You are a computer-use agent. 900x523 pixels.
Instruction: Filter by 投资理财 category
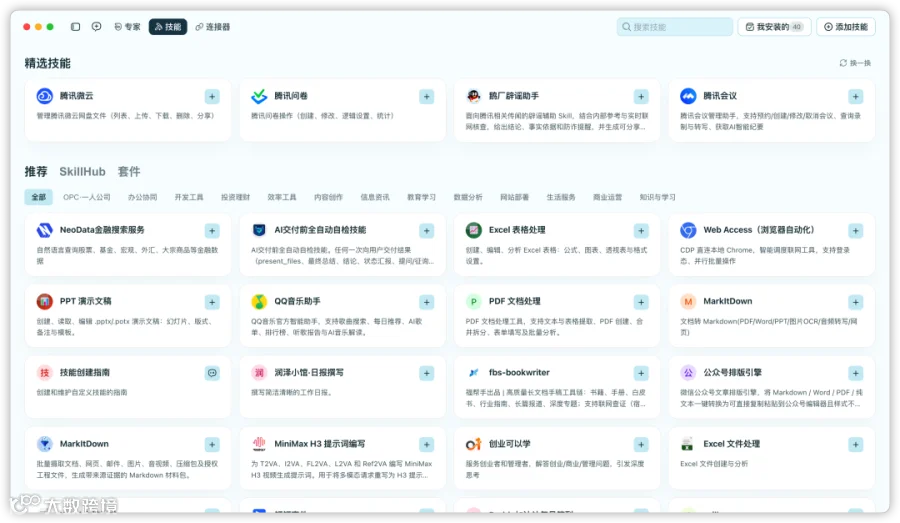point(235,197)
